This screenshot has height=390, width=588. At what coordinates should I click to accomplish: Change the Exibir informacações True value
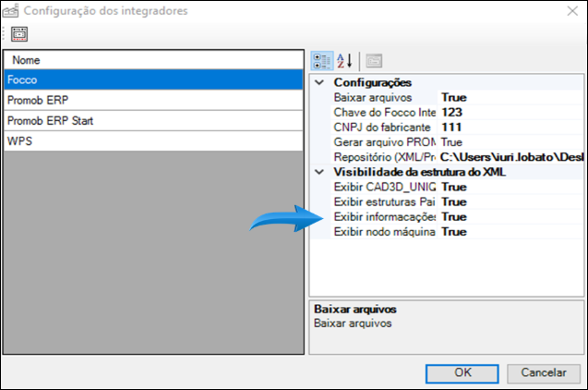[510, 217]
